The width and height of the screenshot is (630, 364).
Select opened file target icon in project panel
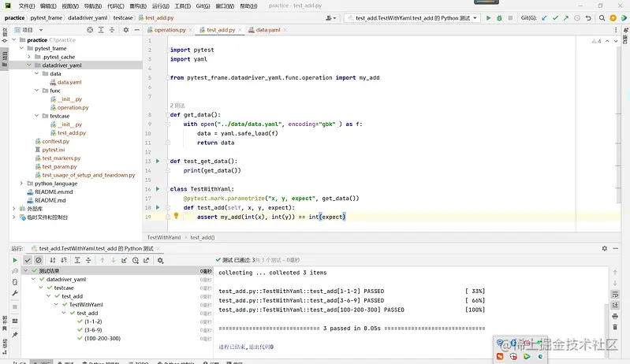point(90,30)
